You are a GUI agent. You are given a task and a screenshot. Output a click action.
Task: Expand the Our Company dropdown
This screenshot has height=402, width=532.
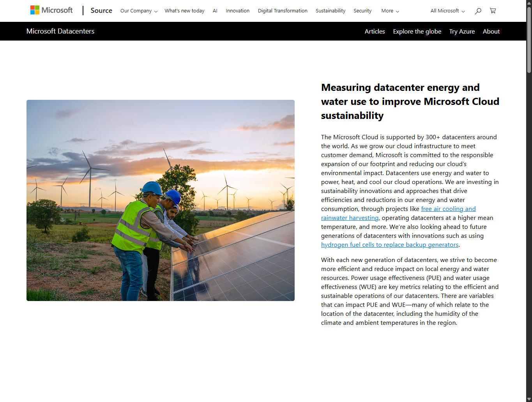[139, 11]
